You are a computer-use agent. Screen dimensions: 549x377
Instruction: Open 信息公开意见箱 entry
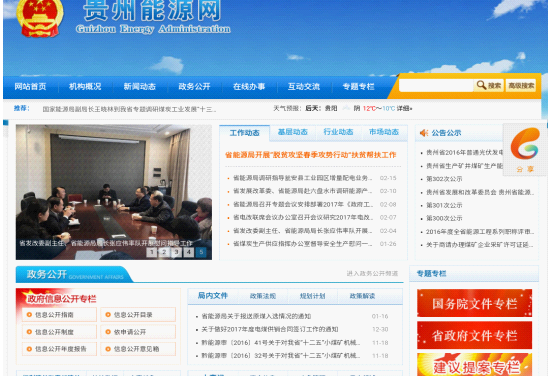138,349
